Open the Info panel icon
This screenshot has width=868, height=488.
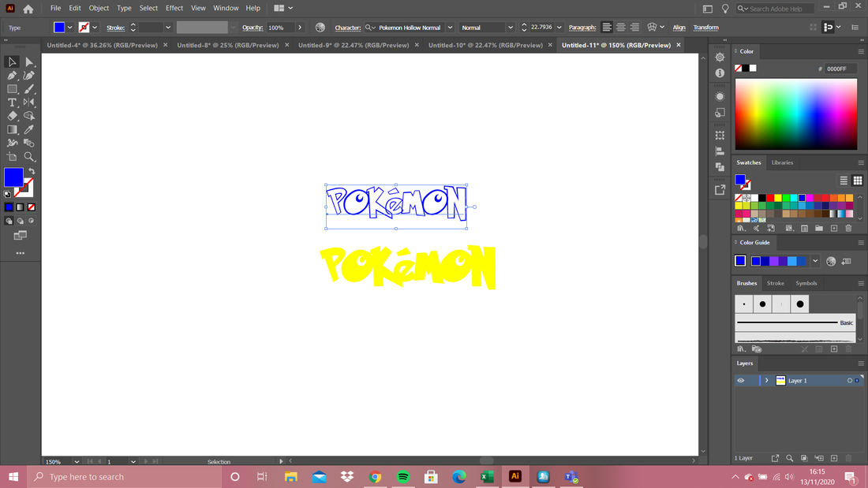(x=720, y=73)
